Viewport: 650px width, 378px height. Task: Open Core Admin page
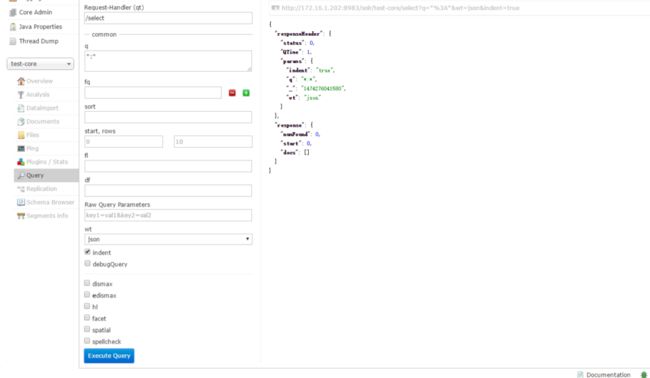click(x=36, y=12)
